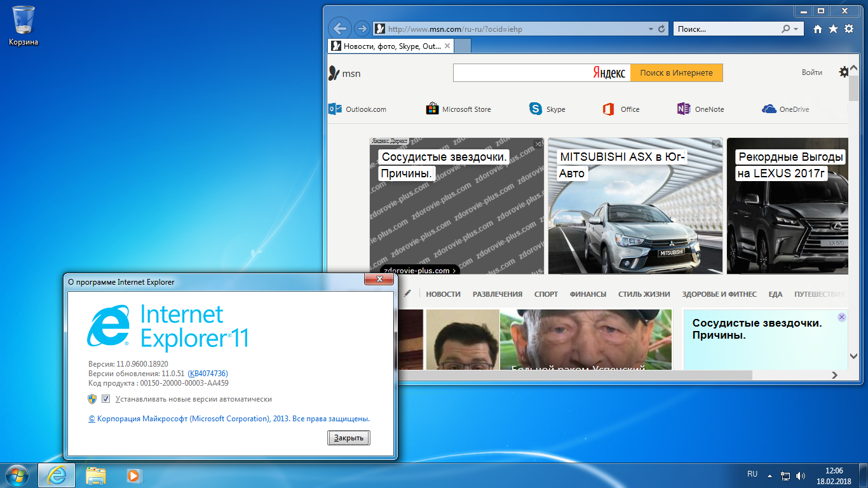Open the Favorites star in Internet Explorer
Viewport: 868px width, 488px height.
(x=833, y=29)
